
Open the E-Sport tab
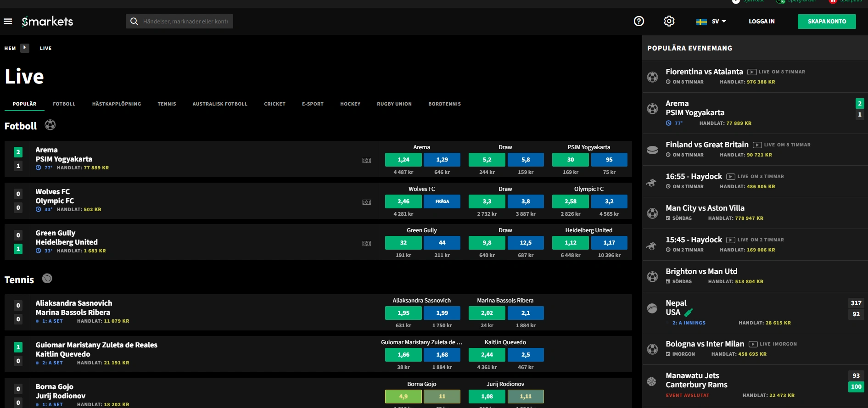pyautogui.click(x=313, y=104)
